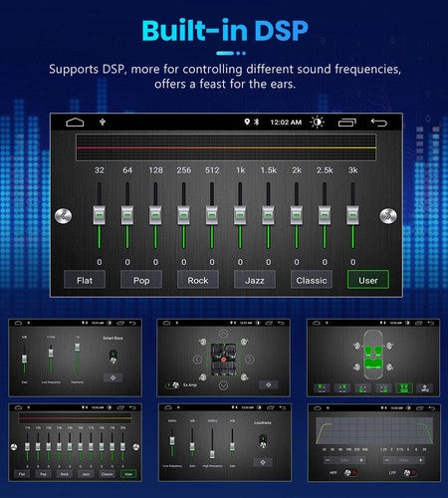Open the HPF LPF filter graph thumbnail
Screen dimensions: 448x498
(x=374, y=442)
